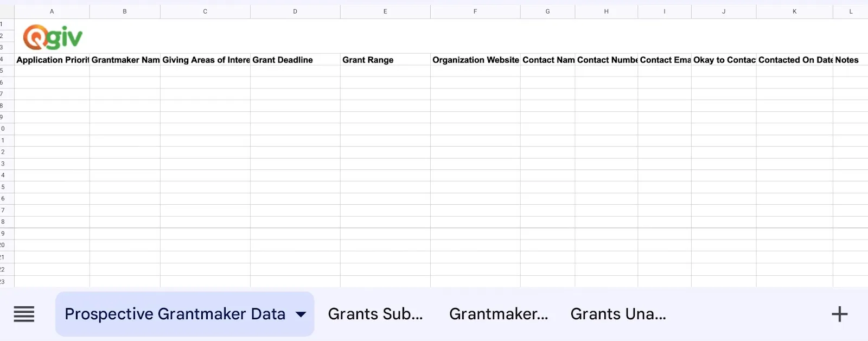Click the Grant Deadline header cell
Screen dimensions: 868x341
(295, 60)
